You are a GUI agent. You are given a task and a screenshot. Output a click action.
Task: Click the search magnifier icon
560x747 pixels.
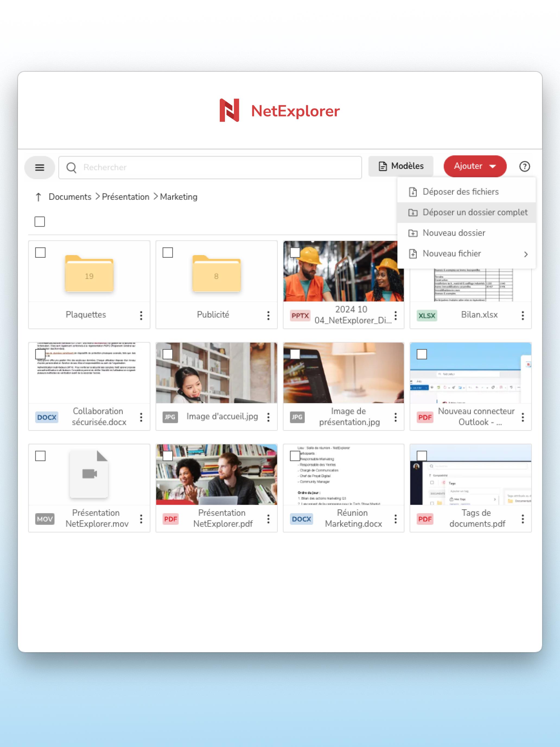[71, 167]
